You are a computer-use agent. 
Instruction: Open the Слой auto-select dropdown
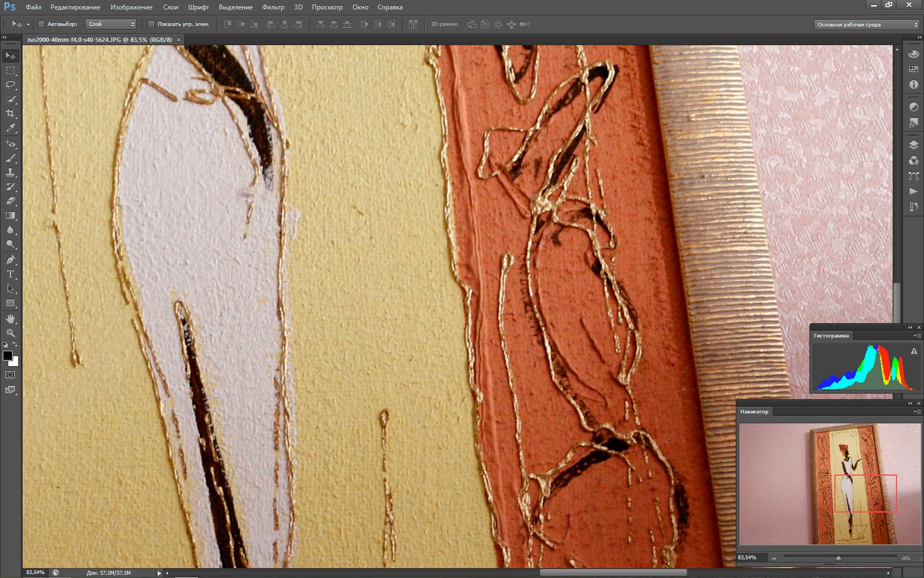111,24
